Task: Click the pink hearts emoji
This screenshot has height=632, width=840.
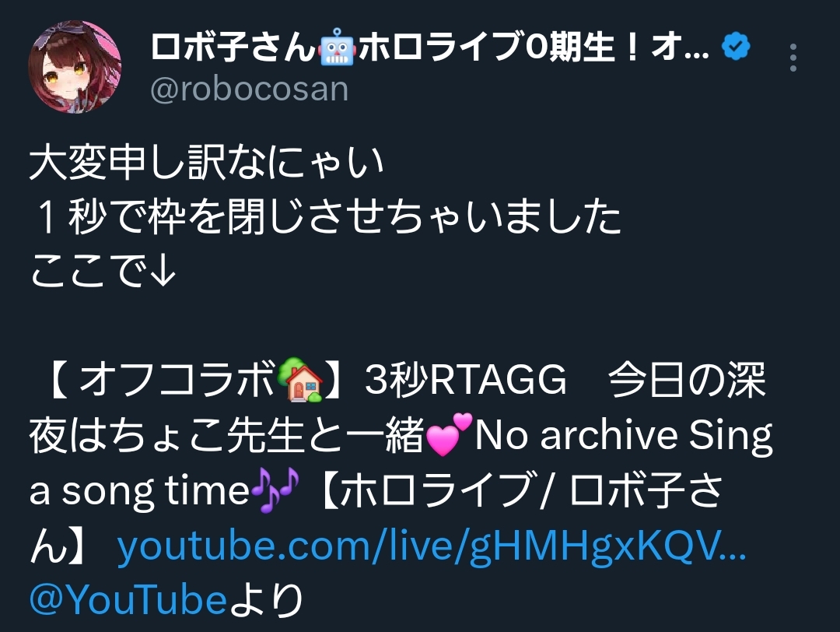Action: click(x=449, y=434)
